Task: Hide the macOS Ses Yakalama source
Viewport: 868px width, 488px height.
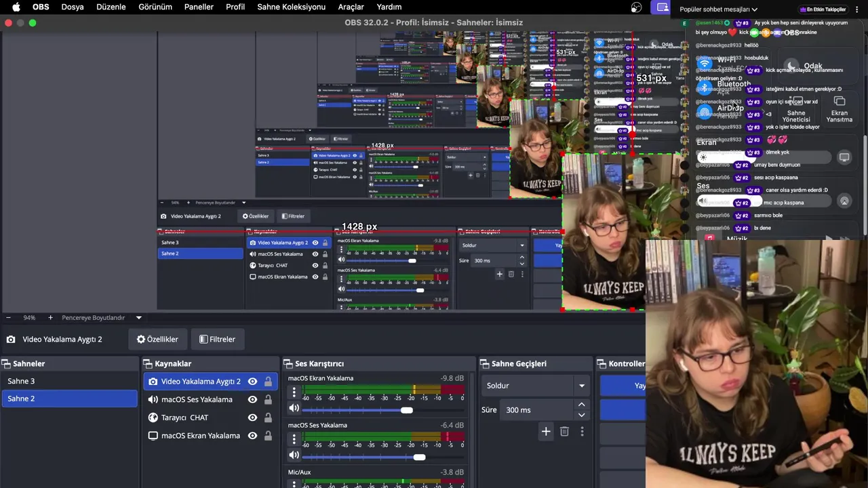Action: point(252,400)
